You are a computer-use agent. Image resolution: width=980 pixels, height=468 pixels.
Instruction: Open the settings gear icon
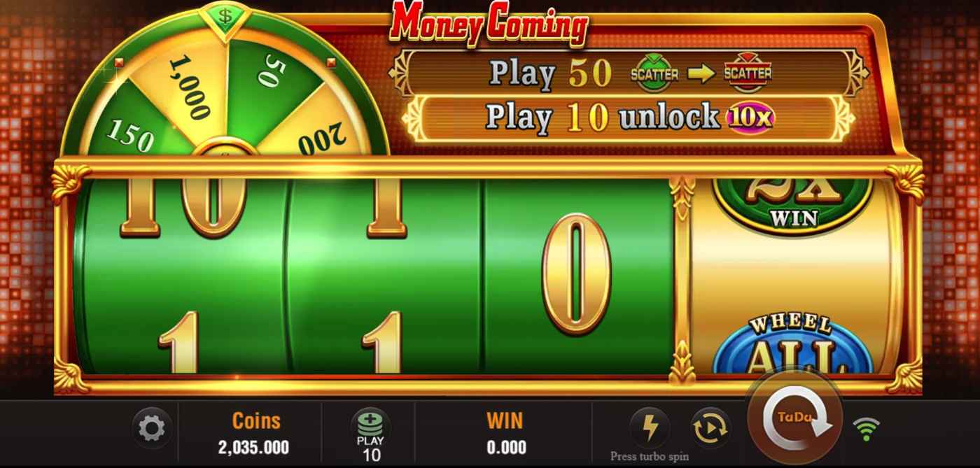pyautogui.click(x=151, y=428)
